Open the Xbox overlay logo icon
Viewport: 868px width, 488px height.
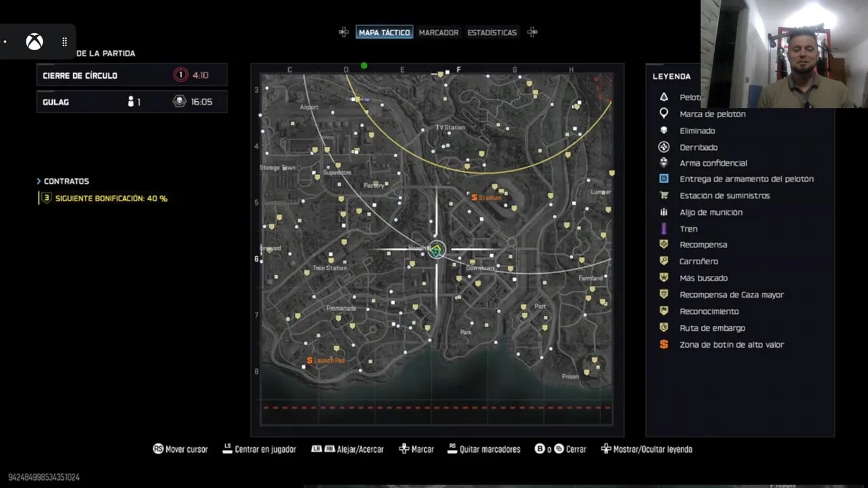(35, 42)
